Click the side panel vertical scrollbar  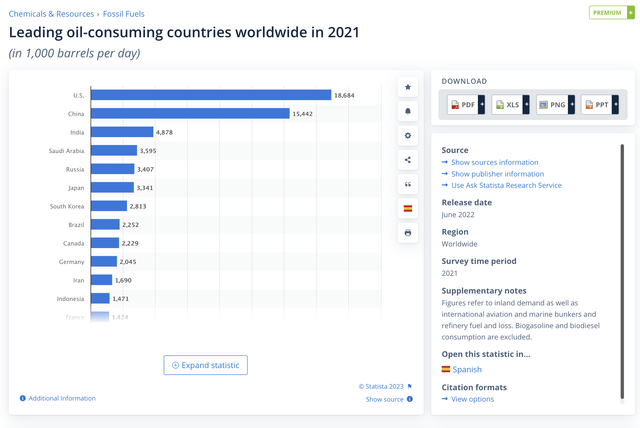click(622, 271)
